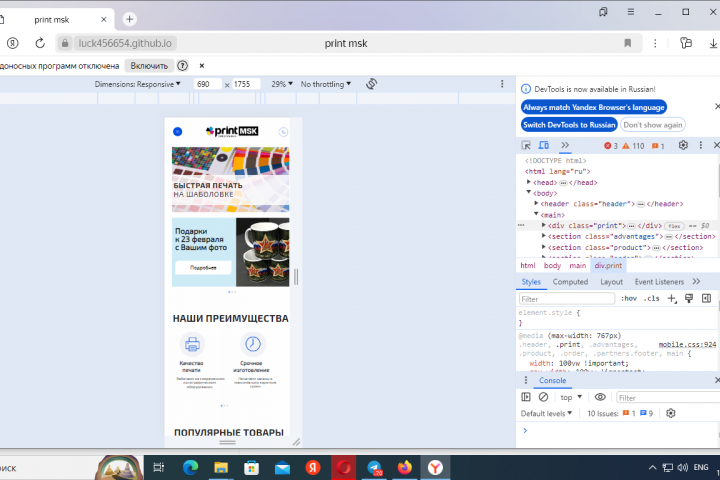This screenshot has height=480, width=720.
Task: Dismiss the protection notification bar
Action: [x=202, y=66]
